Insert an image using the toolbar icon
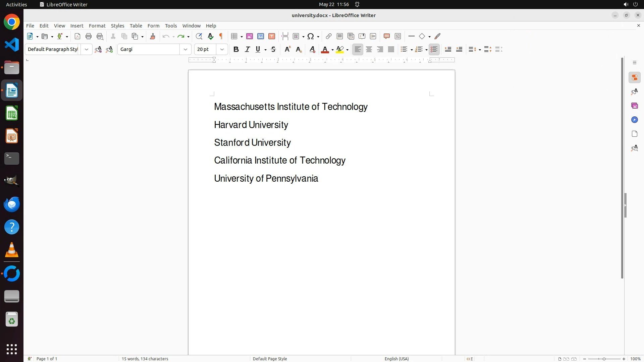 click(250, 37)
